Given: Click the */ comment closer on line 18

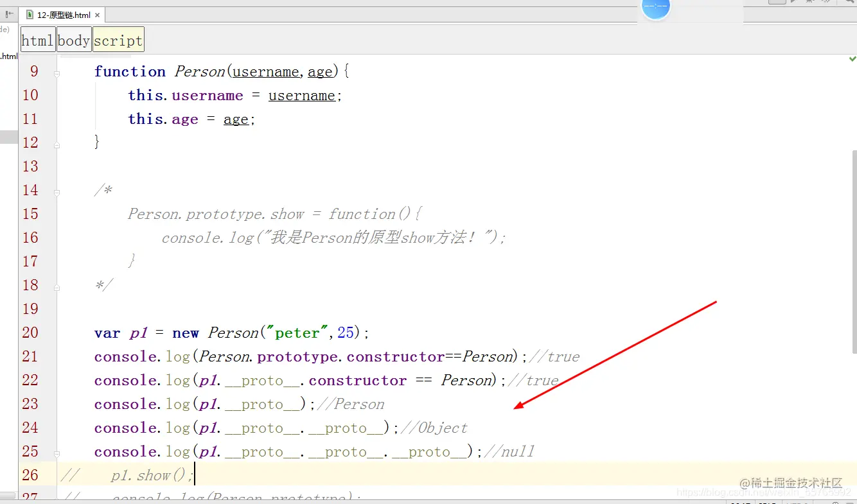Looking at the screenshot, I should 103,284.
